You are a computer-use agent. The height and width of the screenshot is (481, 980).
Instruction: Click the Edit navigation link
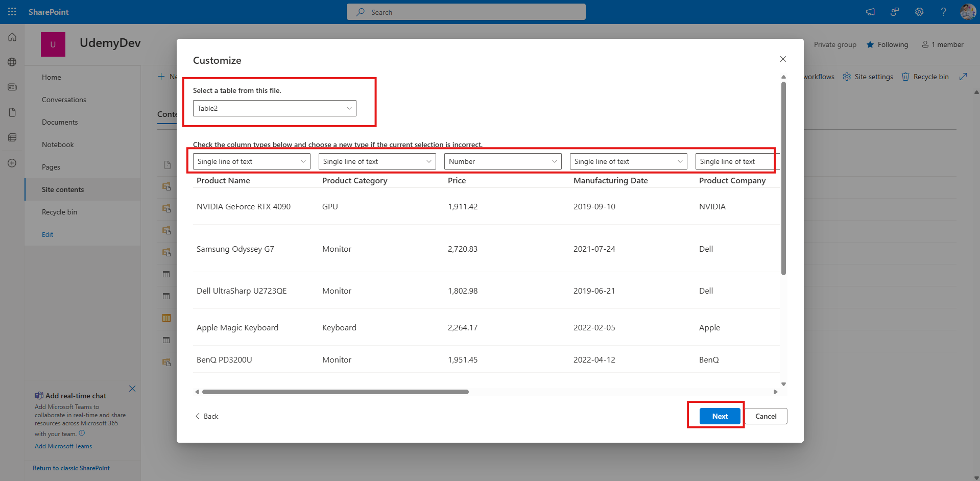(x=47, y=234)
